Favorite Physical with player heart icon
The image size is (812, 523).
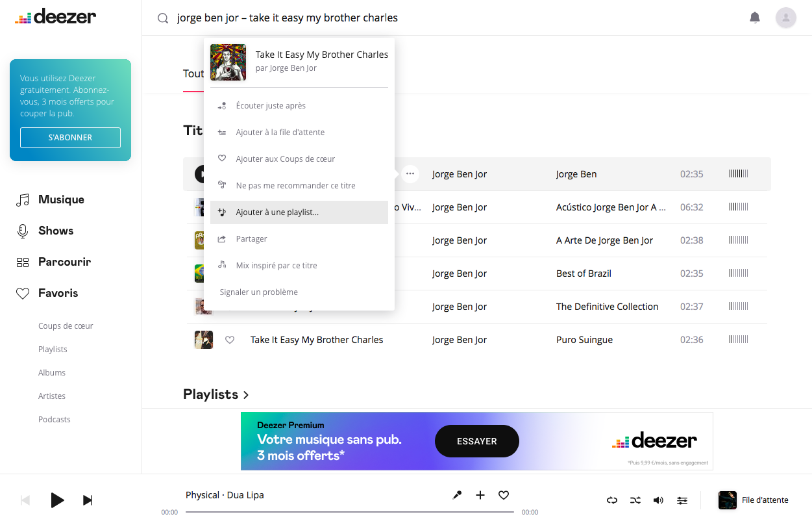coord(504,495)
